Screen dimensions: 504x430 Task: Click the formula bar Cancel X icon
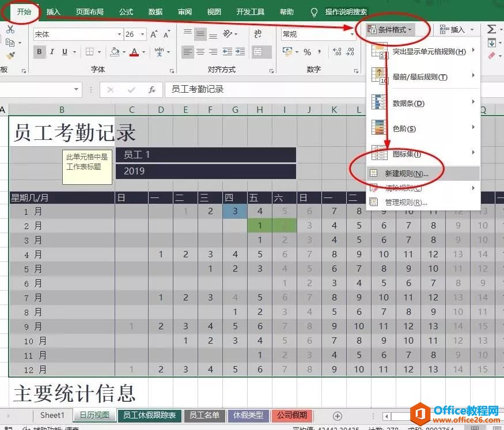[110, 90]
